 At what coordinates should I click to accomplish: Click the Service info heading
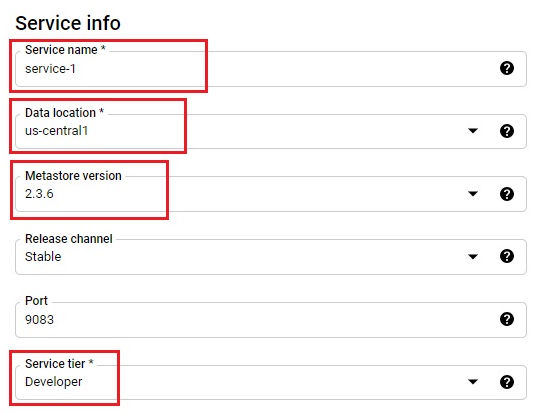[68, 23]
